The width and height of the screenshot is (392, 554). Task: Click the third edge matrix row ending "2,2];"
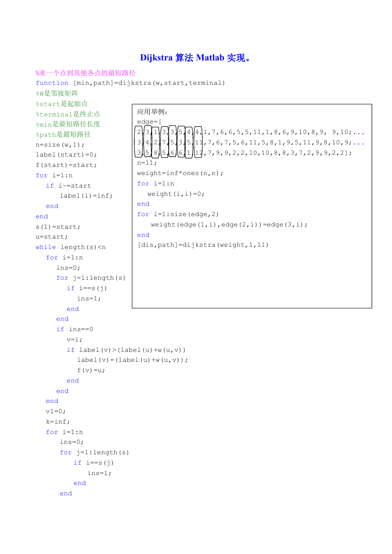click(x=244, y=153)
